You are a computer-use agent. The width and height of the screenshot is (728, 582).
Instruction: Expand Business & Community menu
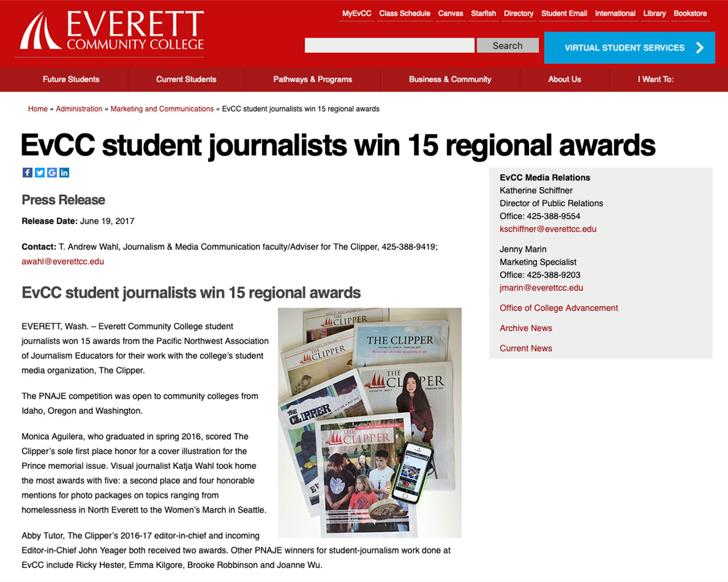pos(450,80)
